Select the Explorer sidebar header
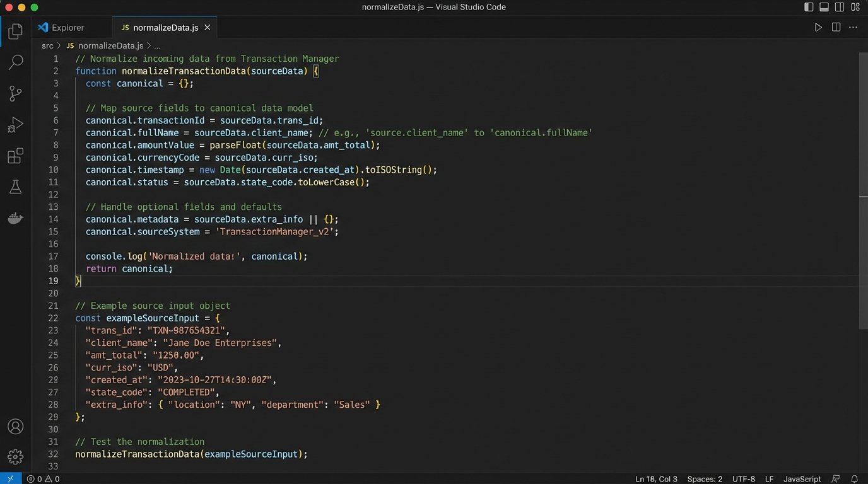This screenshot has width=868, height=484. pos(66,27)
